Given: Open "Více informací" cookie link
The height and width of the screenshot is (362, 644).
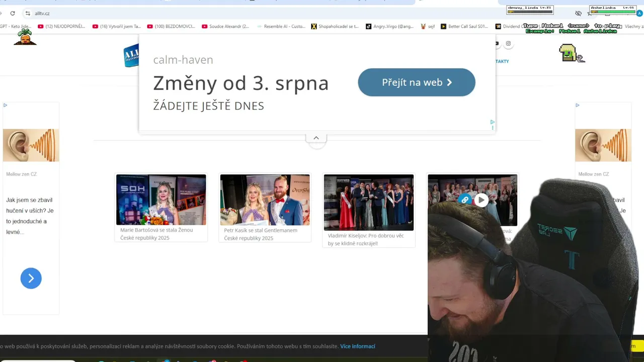Looking at the screenshot, I should click(x=358, y=346).
